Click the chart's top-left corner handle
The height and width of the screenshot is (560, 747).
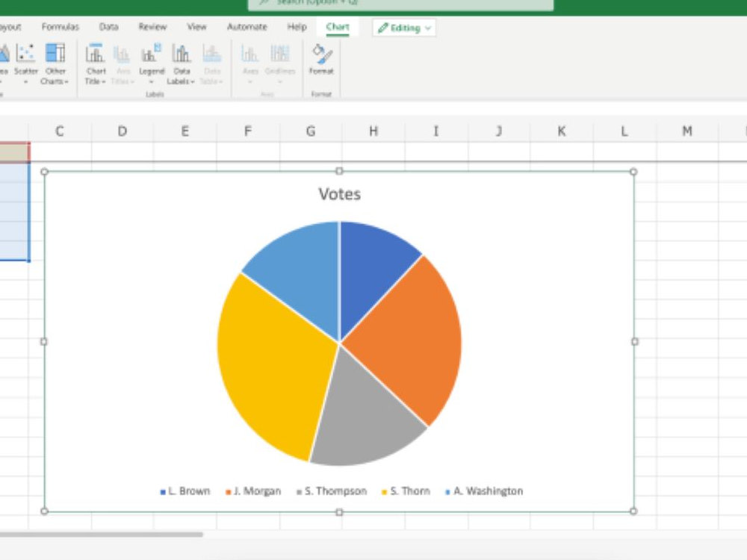coord(44,172)
